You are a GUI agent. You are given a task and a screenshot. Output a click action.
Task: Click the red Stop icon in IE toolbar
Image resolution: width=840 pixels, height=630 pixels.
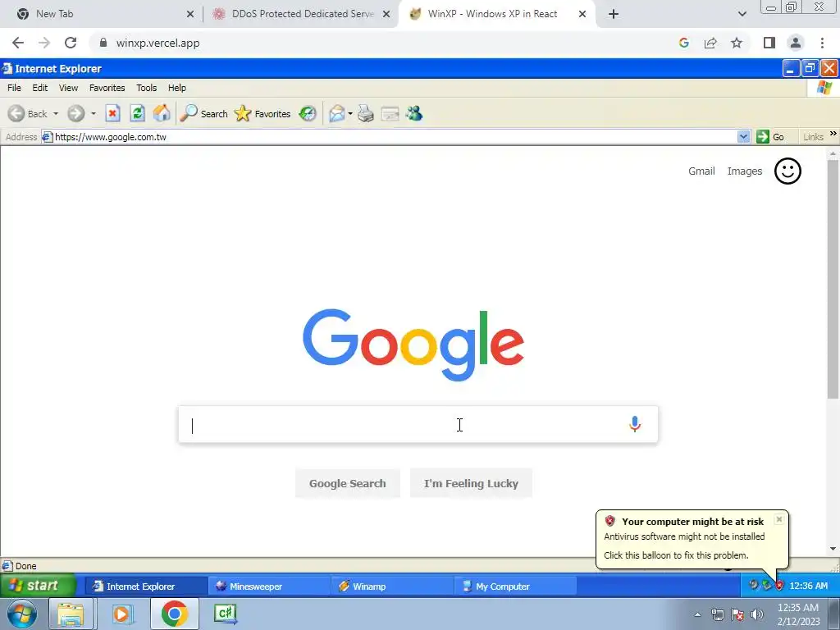[112, 113]
